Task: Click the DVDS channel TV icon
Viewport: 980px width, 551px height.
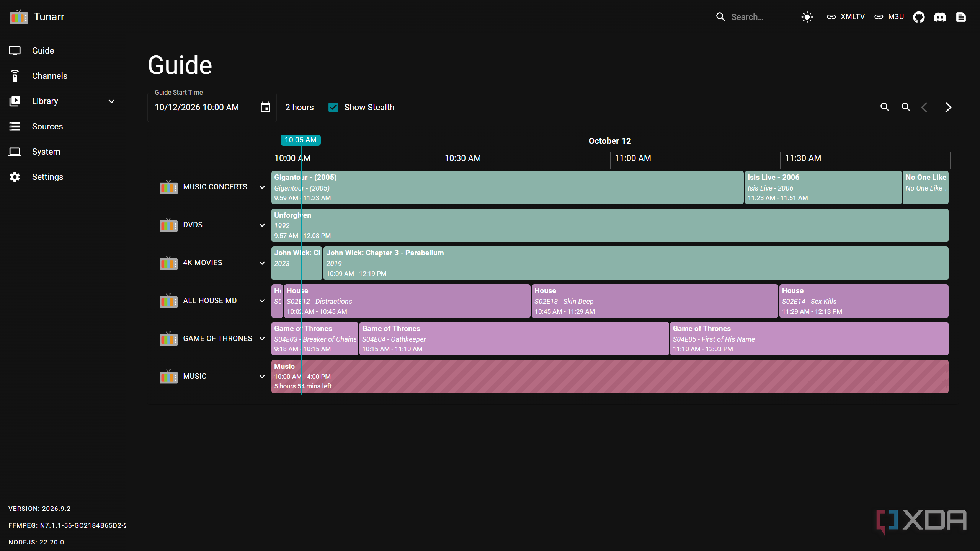Action: tap(168, 225)
